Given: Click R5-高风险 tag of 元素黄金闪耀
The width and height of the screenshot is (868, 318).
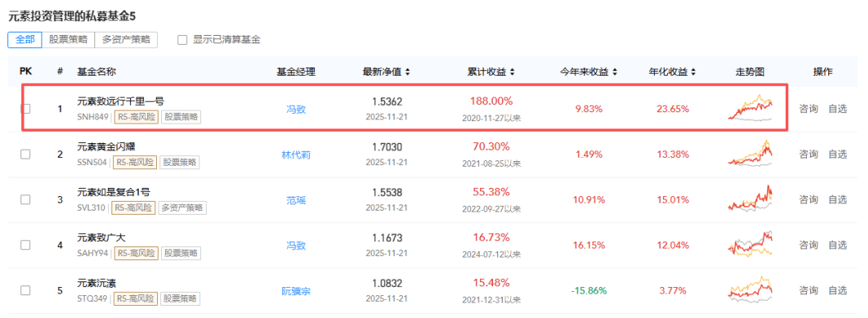Looking at the screenshot, I should click(x=135, y=162).
